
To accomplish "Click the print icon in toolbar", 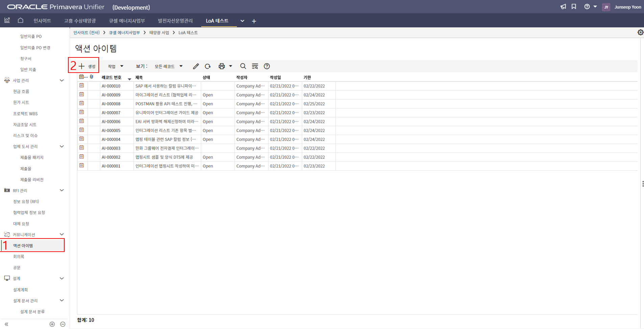I will pyautogui.click(x=221, y=66).
